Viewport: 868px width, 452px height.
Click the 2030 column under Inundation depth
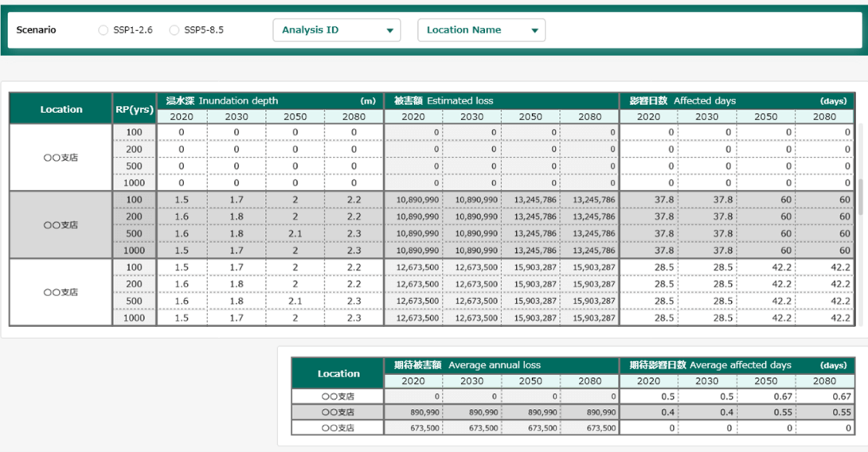(237, 117)
